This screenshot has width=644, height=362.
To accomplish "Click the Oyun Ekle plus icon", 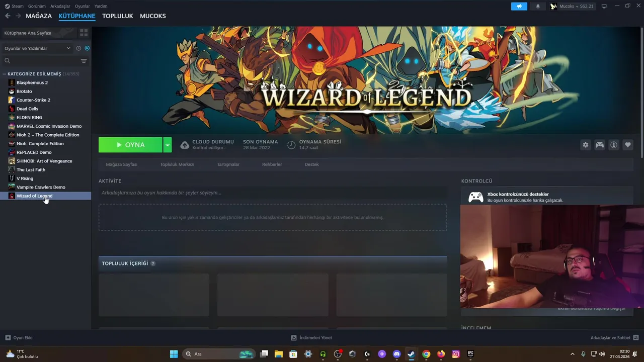I will pos(8,338).
